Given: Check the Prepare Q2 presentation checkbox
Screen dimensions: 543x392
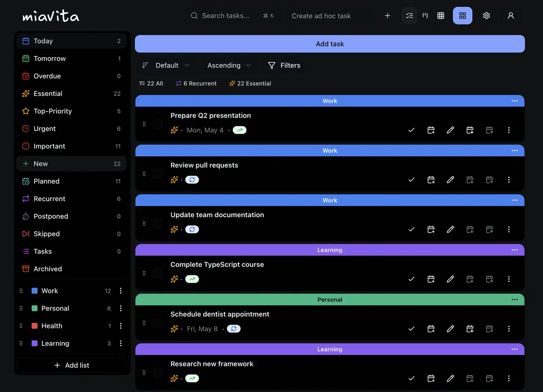Looking at the screenshot, I should 158,124.
